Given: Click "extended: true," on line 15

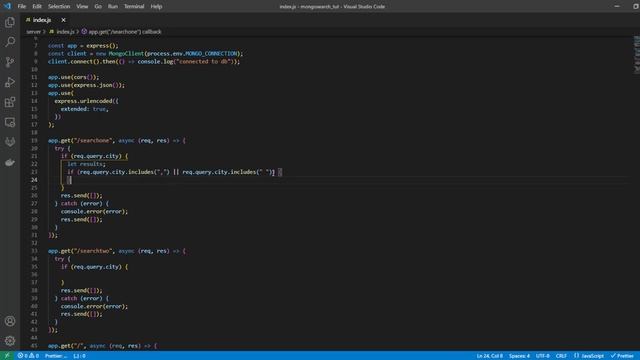Looking at the screenshot, I should point(84,109).
